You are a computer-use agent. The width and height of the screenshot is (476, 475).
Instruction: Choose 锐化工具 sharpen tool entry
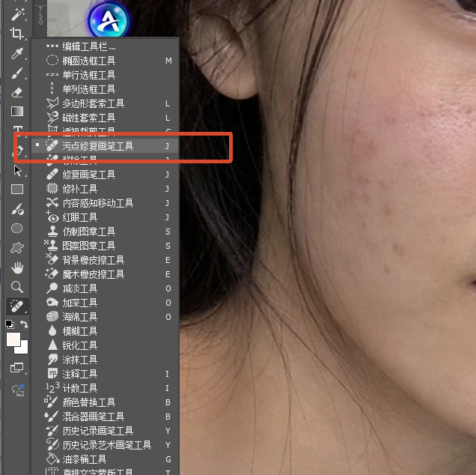106,345
